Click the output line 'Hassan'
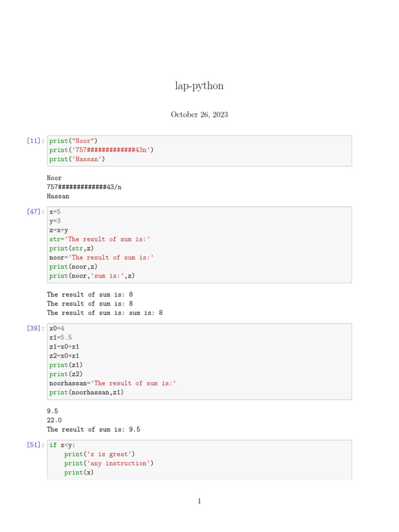Screen dimensions: 399x532 click(x=58, y=196)
